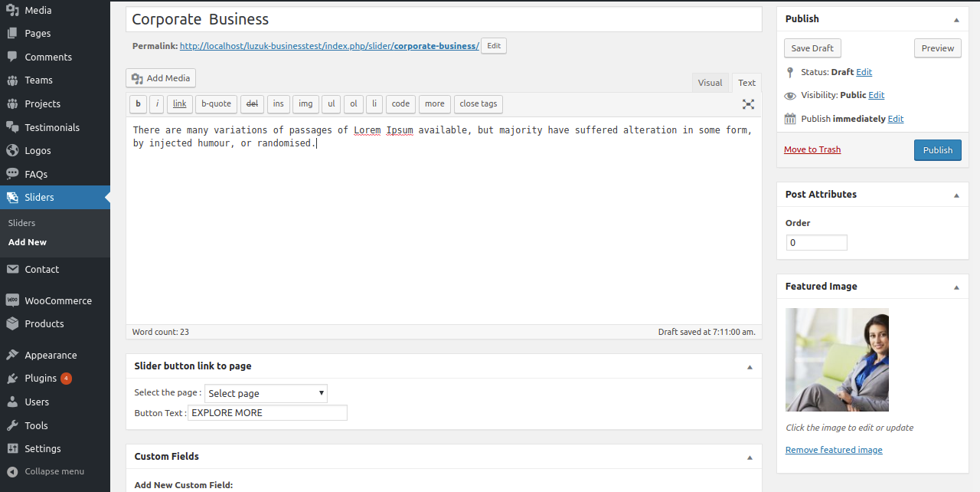The height and width of the screenshot is (492, 980).
Task: Switch to the Visual editor tab
Action: 710,83
